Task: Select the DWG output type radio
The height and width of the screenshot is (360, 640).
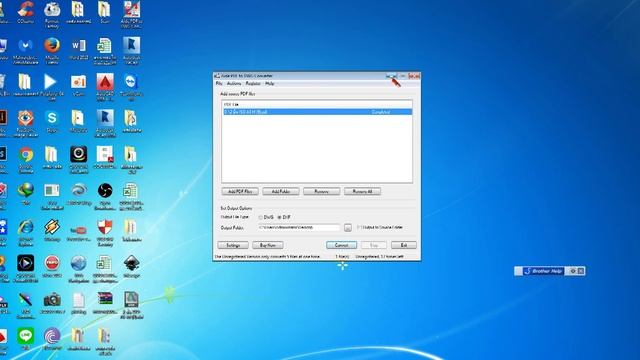Action: click(260, 217)
